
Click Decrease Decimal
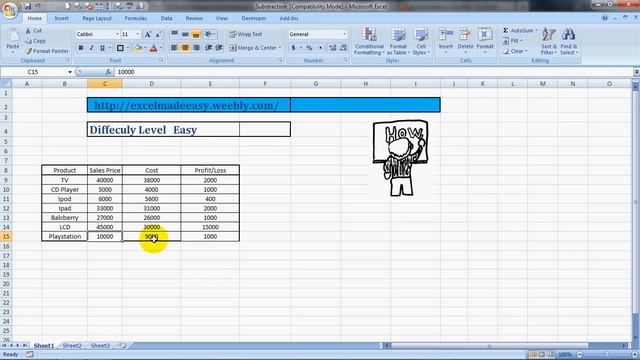click(x=343, y=48)
